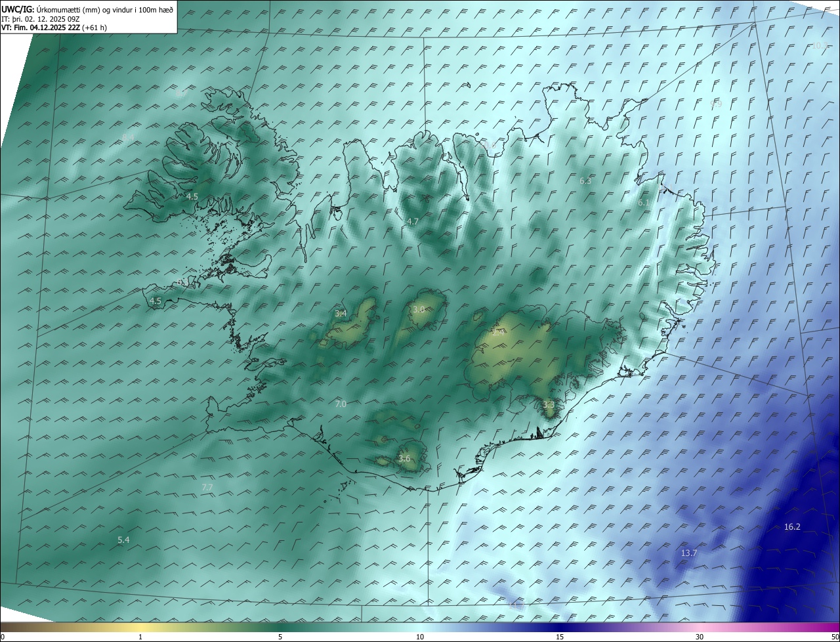840x642 pixels.
Task: Click the colorbar tick label 50
Action: 835,637
